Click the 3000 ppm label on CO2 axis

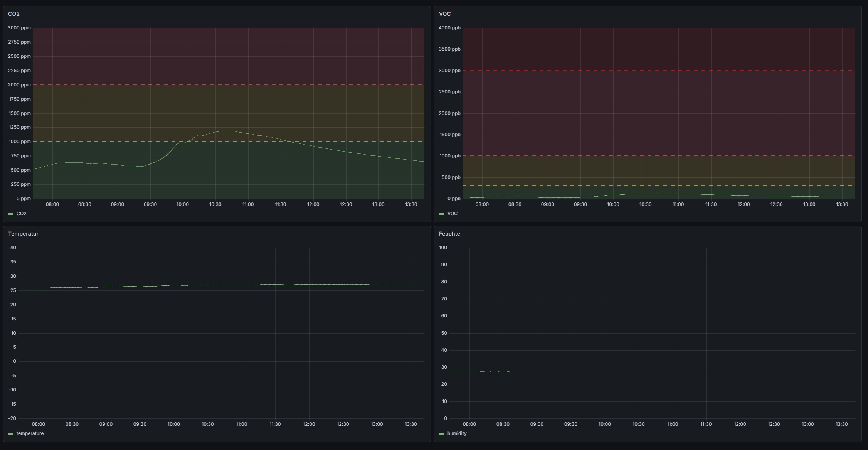[19, 28]
